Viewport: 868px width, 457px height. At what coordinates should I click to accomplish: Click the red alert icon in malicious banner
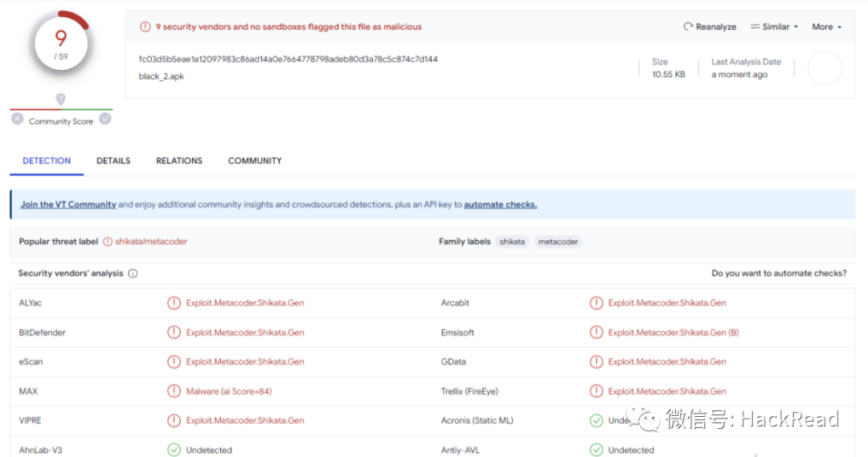click(x=145, y=27)
